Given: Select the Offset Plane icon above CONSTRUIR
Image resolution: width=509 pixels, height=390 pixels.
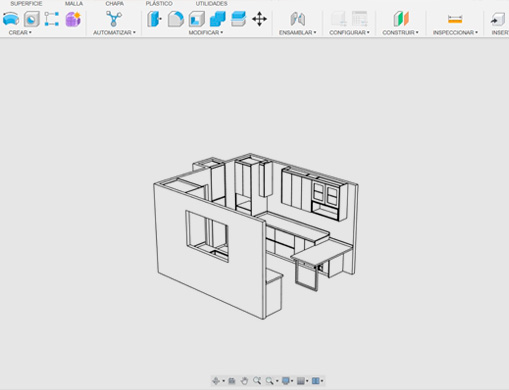Looking at the screenshot, I should pos(401,19).
